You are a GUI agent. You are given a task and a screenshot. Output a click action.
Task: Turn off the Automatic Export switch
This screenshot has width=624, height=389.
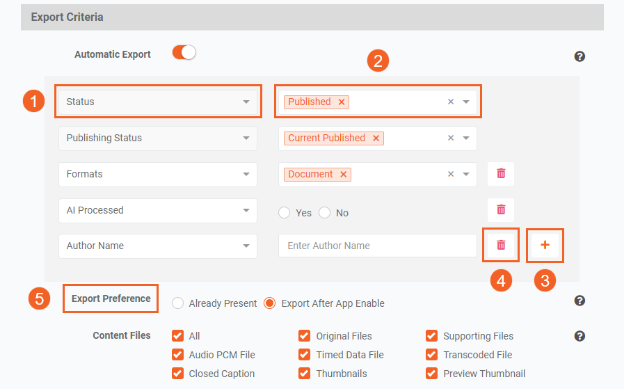pos(184,53)
